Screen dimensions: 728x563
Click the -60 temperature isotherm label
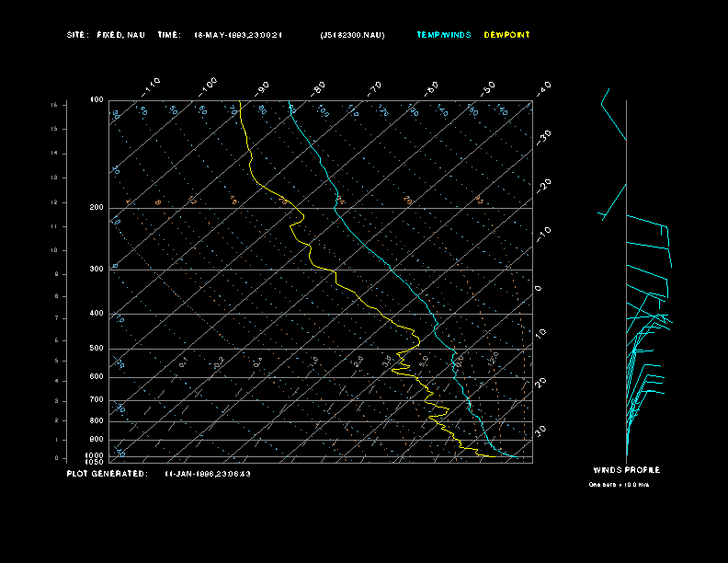[431, 88]
